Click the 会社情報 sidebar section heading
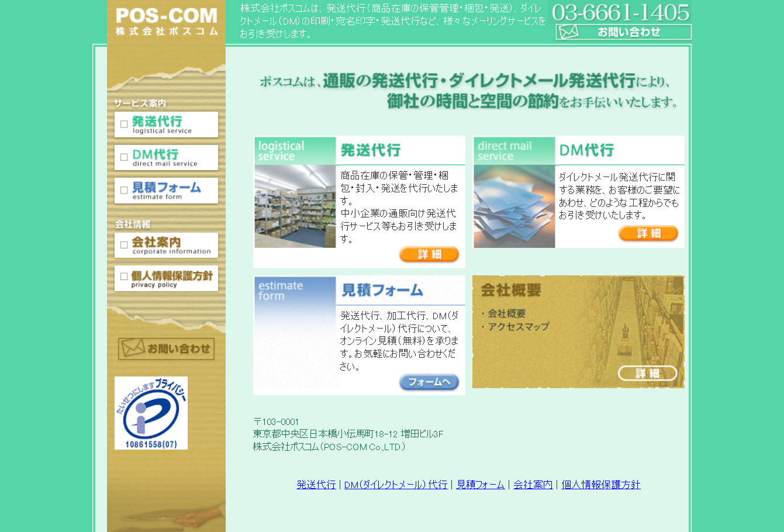The width and height of the screenshot is (784, 532). click(x=133, y=224)
